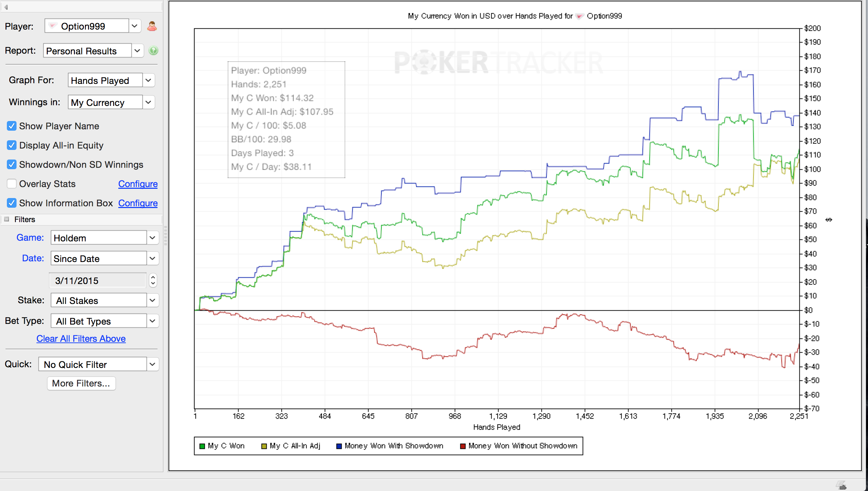Expand the Graph For Hands Played dropdown
The width and height of the screenshot is (868, 491).
pos(148,80)
